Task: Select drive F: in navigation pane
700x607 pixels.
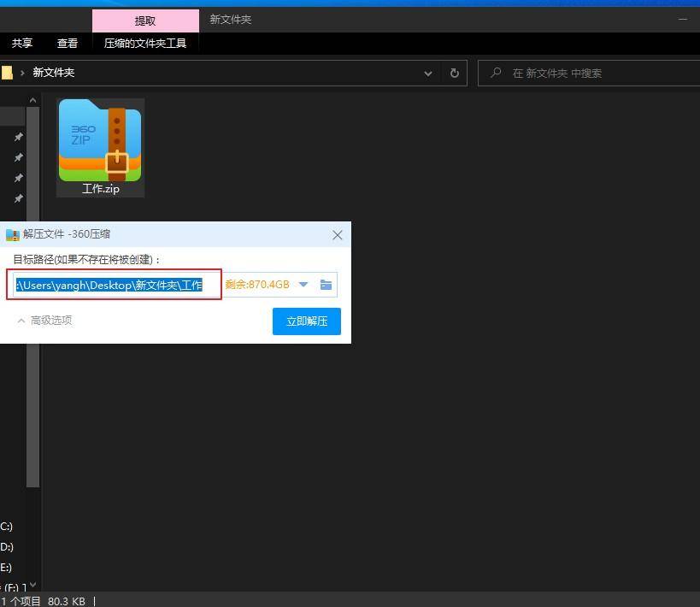Action: tap(14, 587)
